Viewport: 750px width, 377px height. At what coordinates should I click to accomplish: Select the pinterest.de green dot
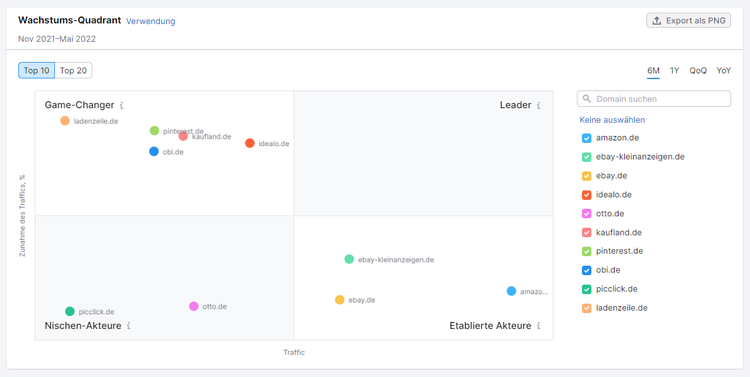(154, 131)
